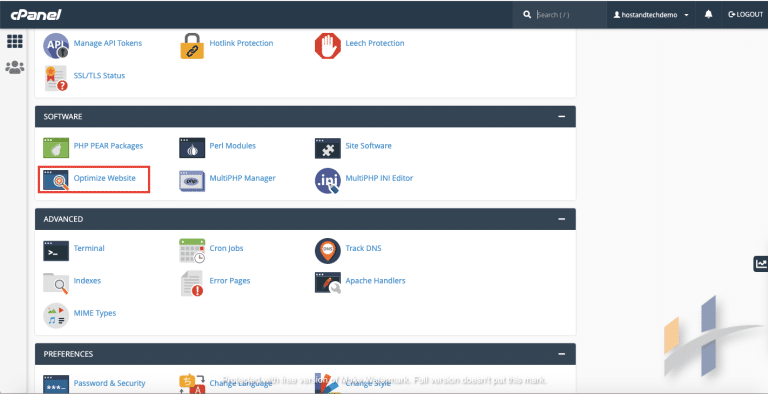Open the Apache Handlers link
Screen dimensions: 768x394
point(375,280)
